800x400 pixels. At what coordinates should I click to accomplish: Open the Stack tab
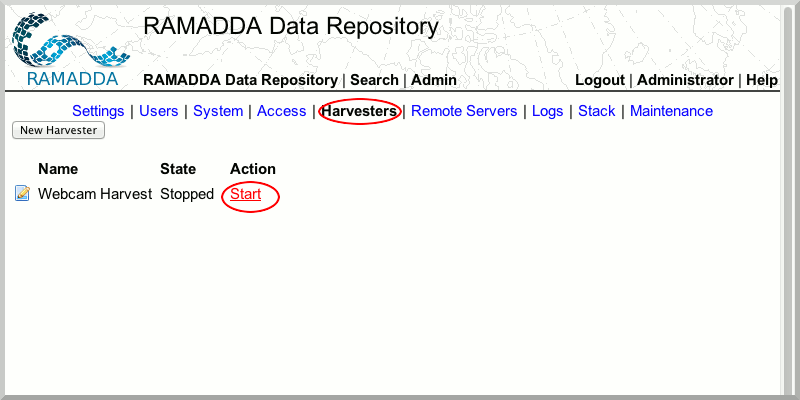click(x=597, y=111)
